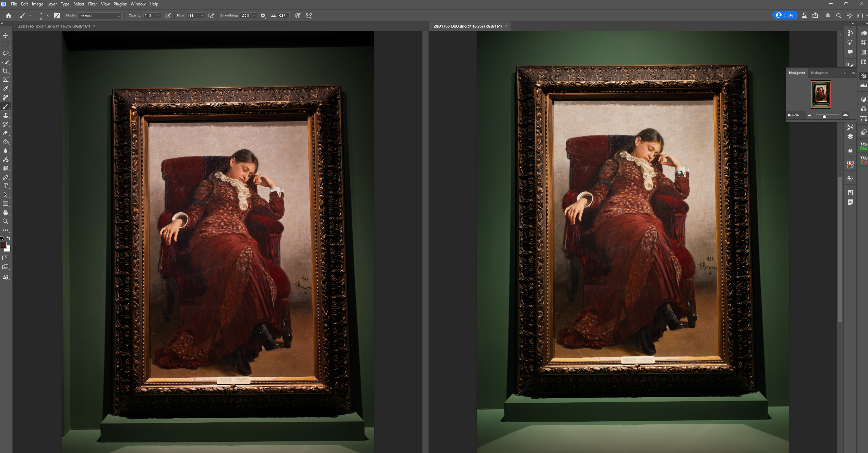Expand the Opacity slider dropdown
The width and height of the screenshot is (868, 453).
pos(158,16)
